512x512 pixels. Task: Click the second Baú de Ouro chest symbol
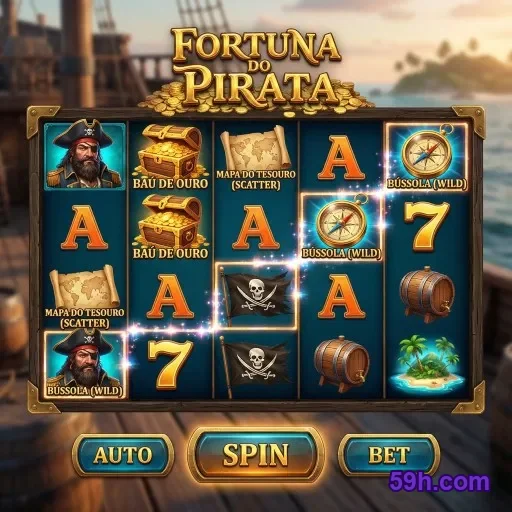tap(170, 227)
